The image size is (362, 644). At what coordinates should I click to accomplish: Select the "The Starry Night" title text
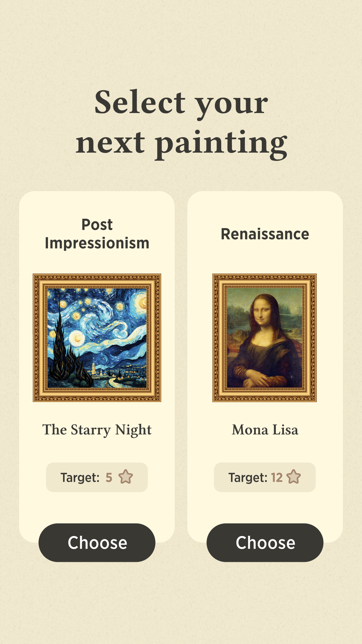pos(97,430)
